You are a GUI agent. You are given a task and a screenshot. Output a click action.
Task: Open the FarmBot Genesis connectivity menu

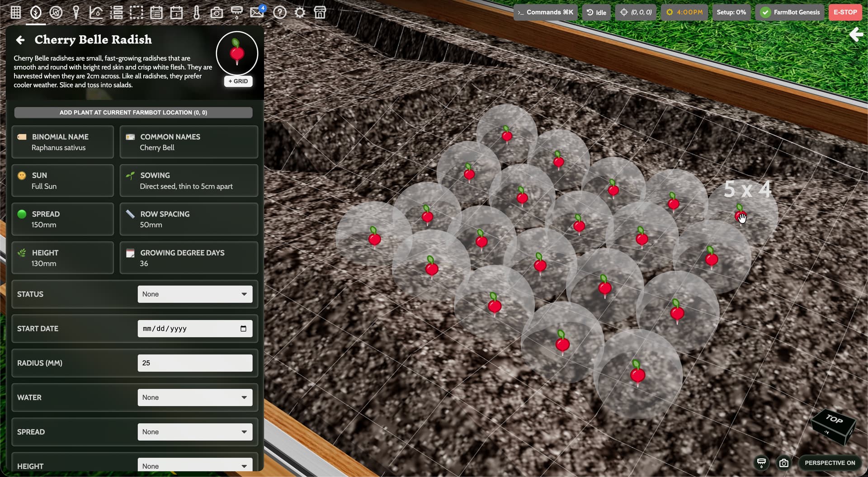[x=790, y=12]
